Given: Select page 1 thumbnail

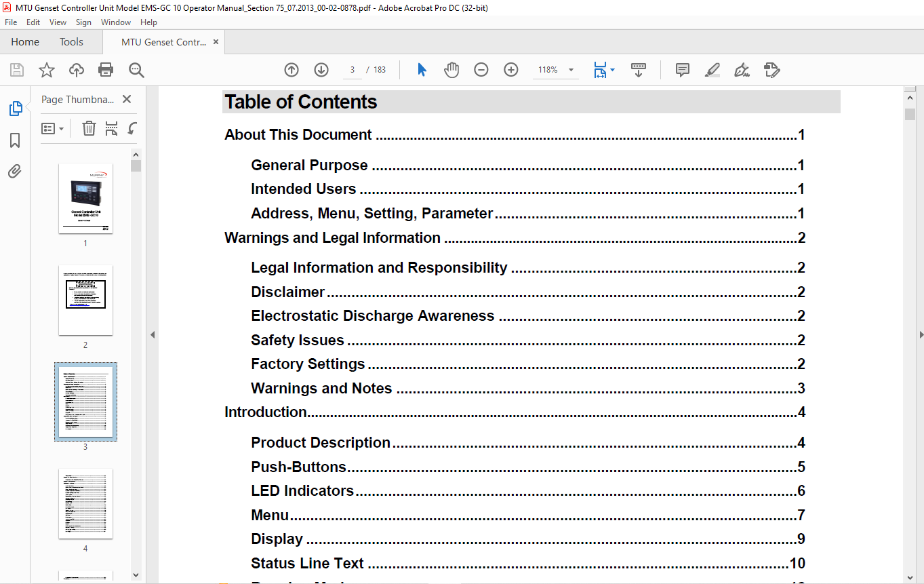Looking at the screenshot, I should pyautogui.click(x=85, y=198).
